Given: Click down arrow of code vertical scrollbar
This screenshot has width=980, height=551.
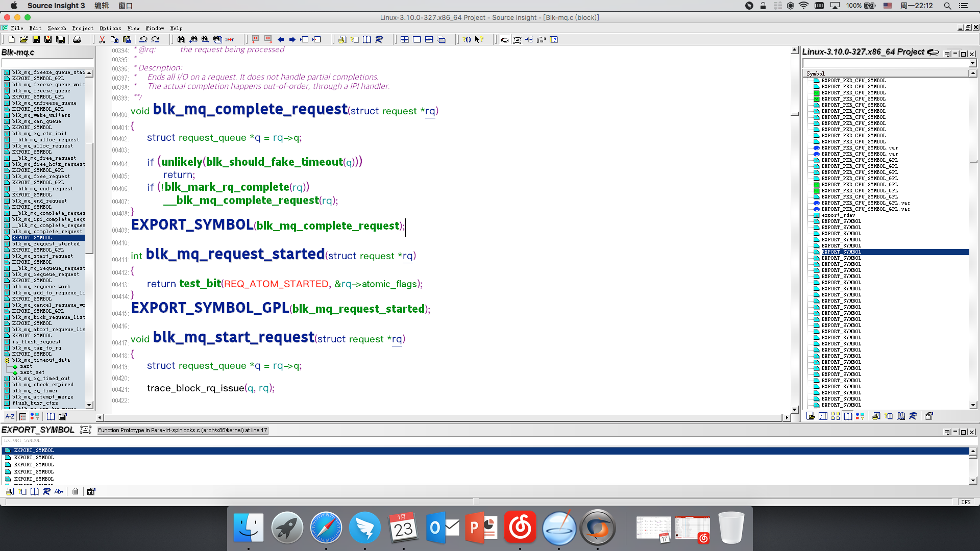Looking at the screenshot, I should coord(794,409).
